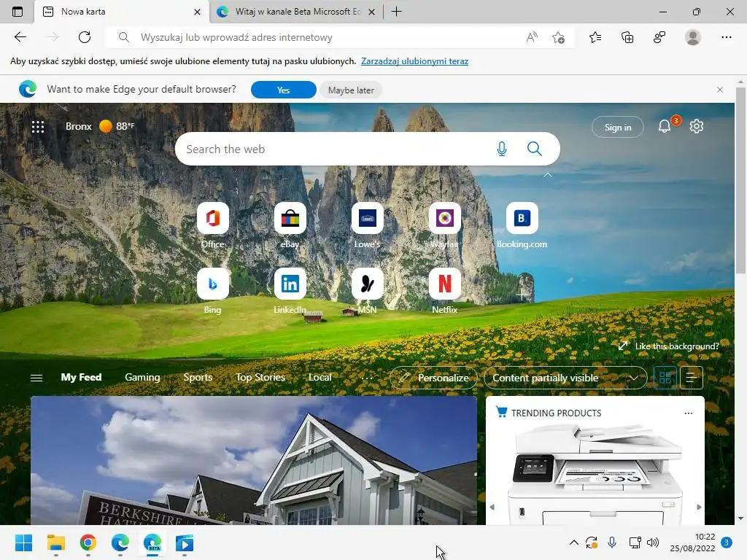Open Trending Products card options ellipsis
This screenshot has height=560, width=747.
689,413
